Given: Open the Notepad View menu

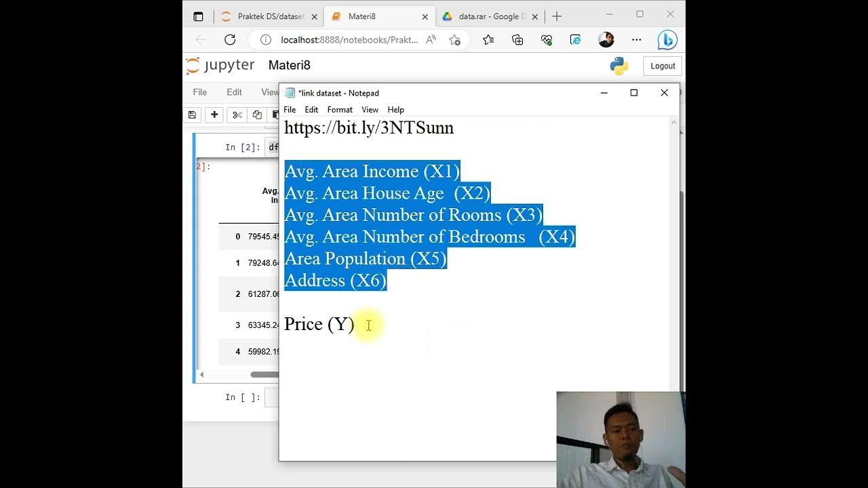Looking at the screenshot, I should pyautogui.click(x=370, y=109).
